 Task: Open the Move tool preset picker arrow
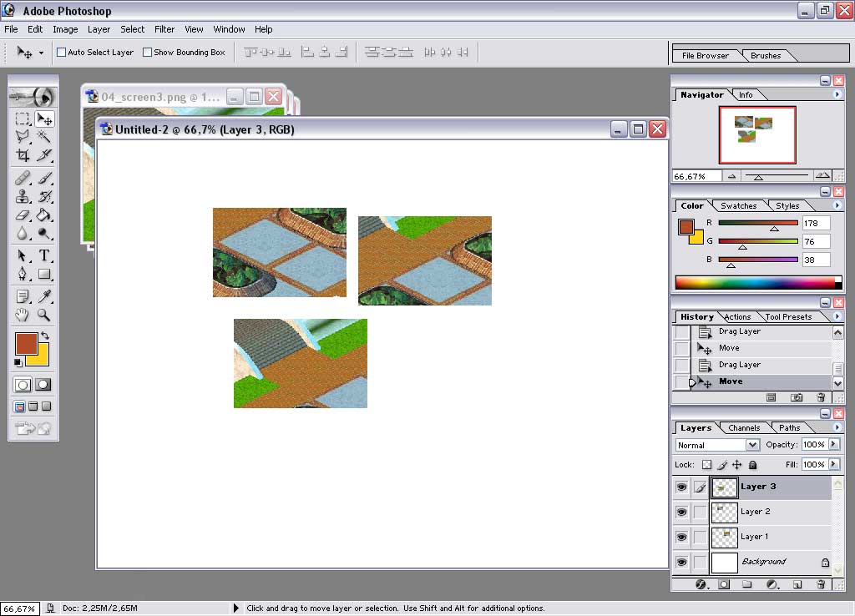point(41,53)
